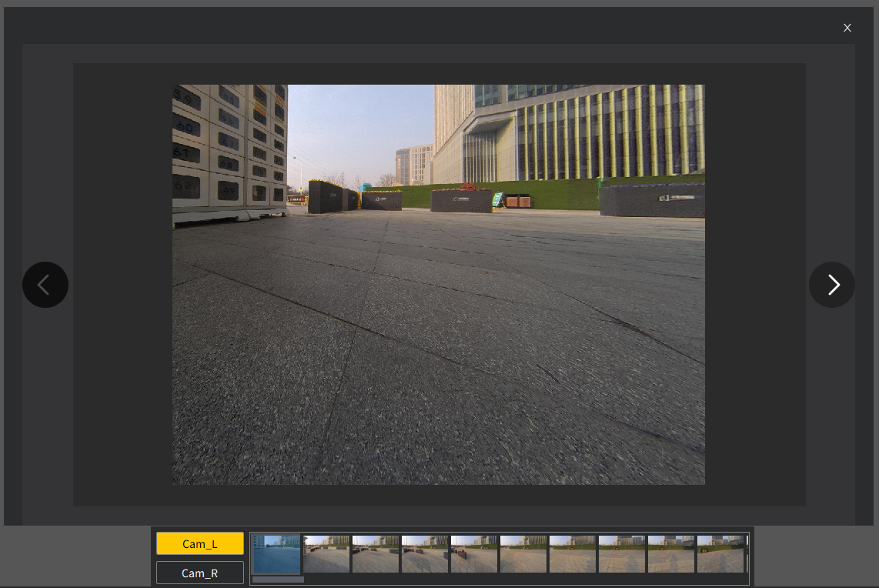
Task: Select the ninth thumbnail in the strip
Action: pos(671,554)
